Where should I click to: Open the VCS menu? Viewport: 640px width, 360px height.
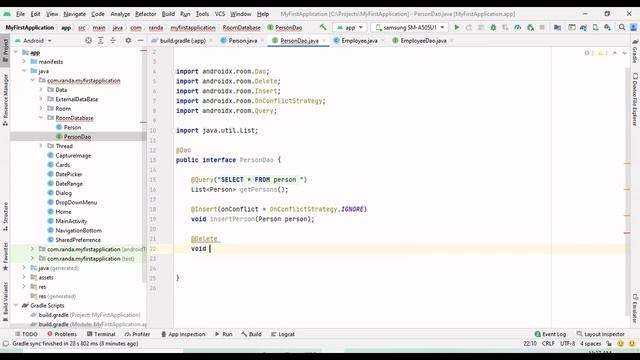(x=220, y=14)
